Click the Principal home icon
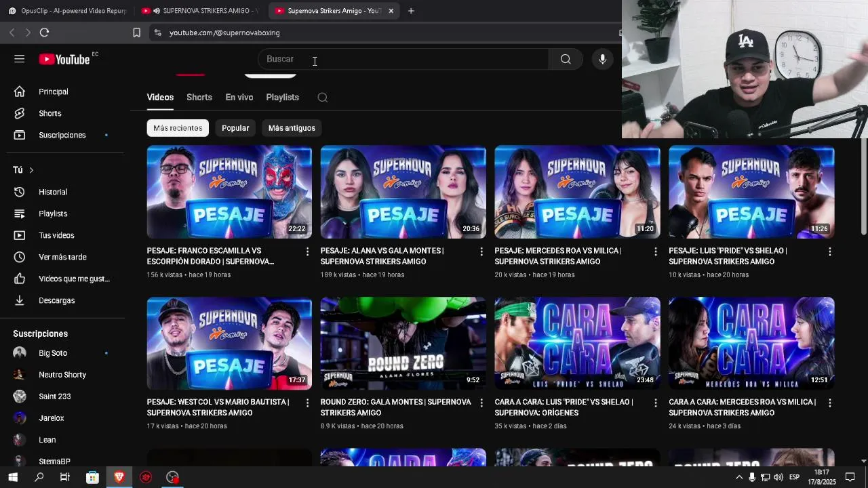 coord(20,91)
